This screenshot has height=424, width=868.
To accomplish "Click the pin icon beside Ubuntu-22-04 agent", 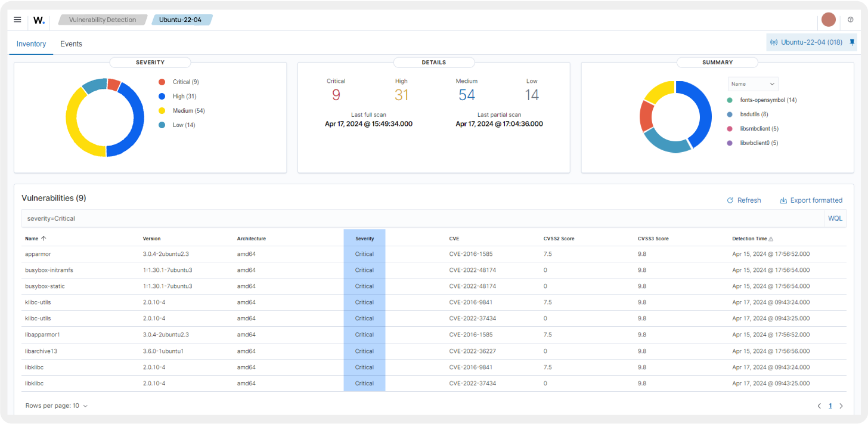I will (x=852, y=42).
